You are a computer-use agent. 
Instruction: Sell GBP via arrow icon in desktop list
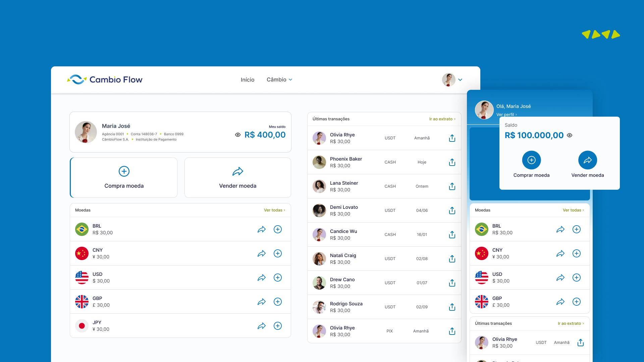262,302
